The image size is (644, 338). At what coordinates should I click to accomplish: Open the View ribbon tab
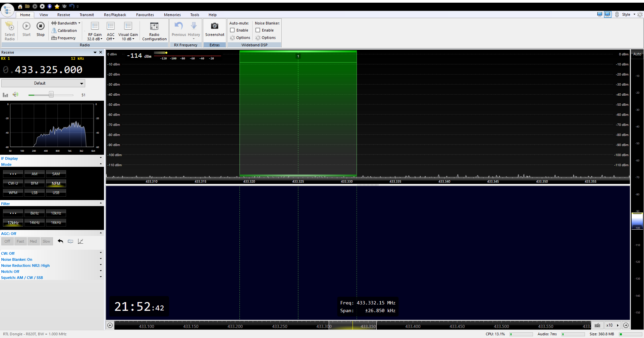click(x=44, y=15)
